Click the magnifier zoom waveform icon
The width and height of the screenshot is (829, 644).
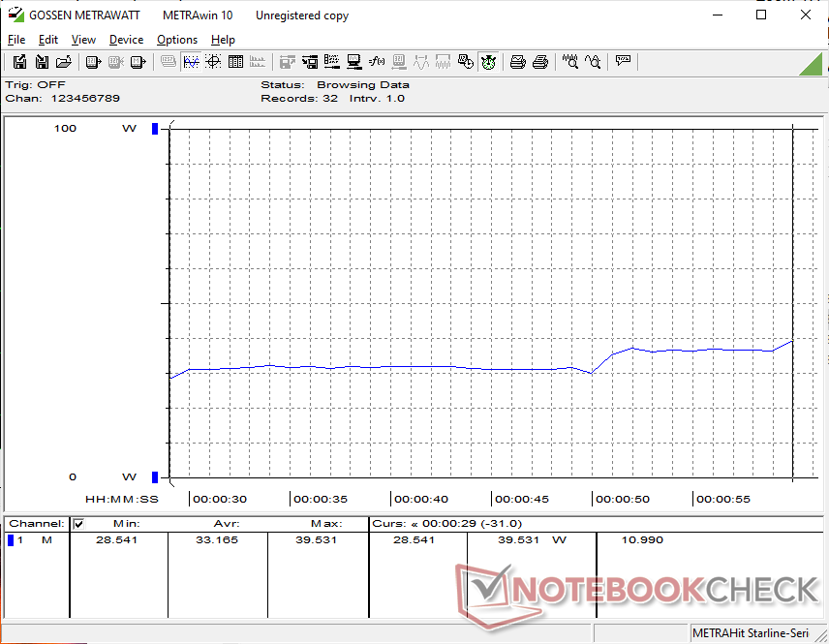570,62
